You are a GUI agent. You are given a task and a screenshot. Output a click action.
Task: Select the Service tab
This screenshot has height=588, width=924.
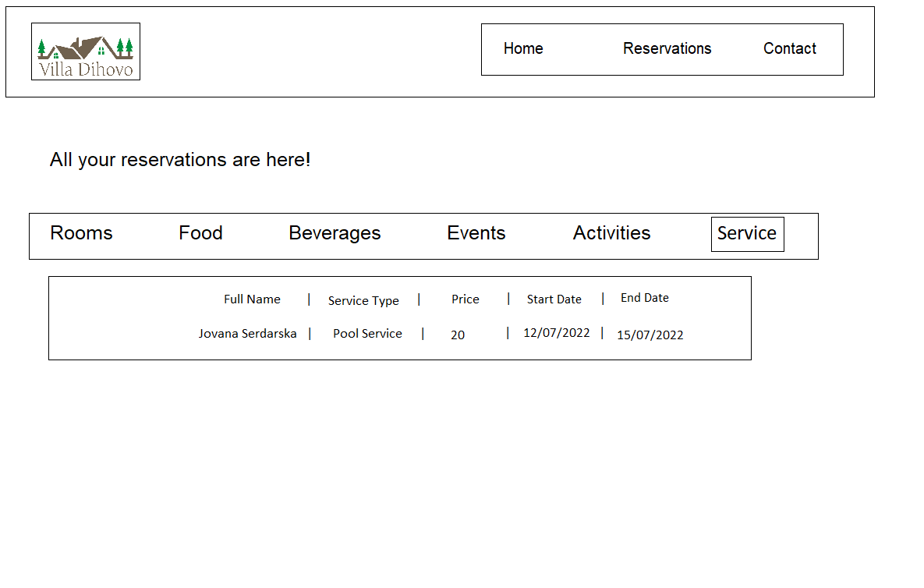[747, 234]
